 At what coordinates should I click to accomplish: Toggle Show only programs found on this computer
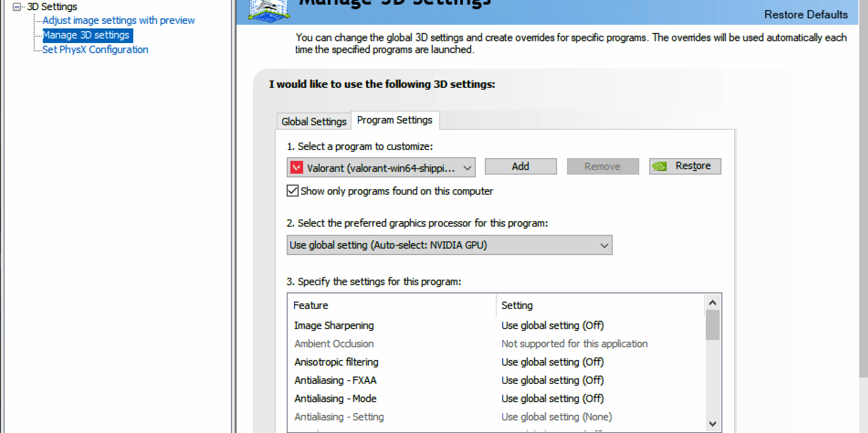[x=292, y=192]
